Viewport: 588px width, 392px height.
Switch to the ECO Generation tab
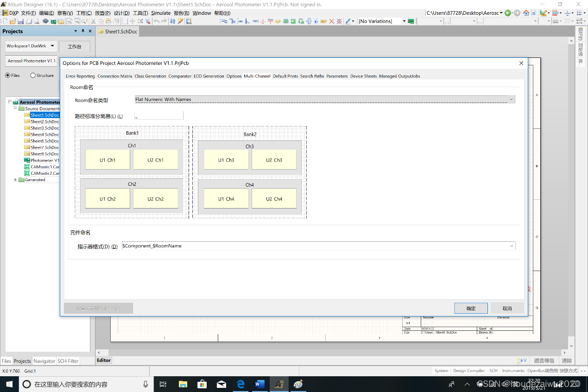click(209, 76)
